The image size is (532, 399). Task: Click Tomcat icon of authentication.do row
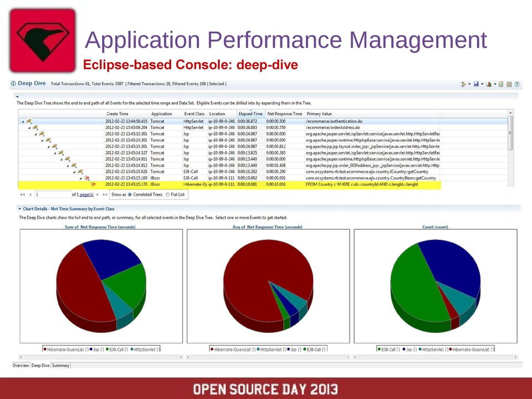coord(29,121)
